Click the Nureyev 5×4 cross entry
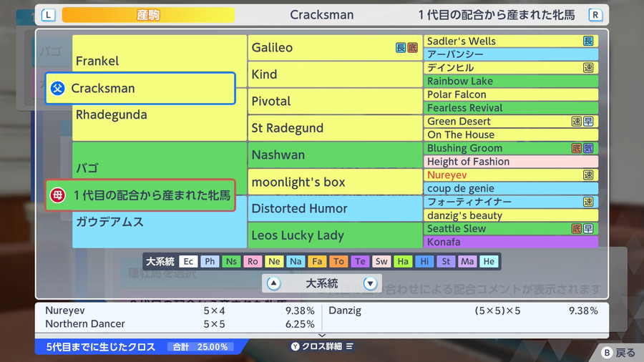This screenshot has width=644, height=362. [180, 310]
